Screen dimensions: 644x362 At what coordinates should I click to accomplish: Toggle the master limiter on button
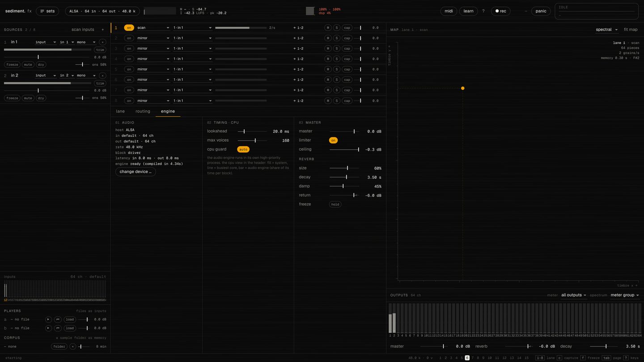coord(333,140)
